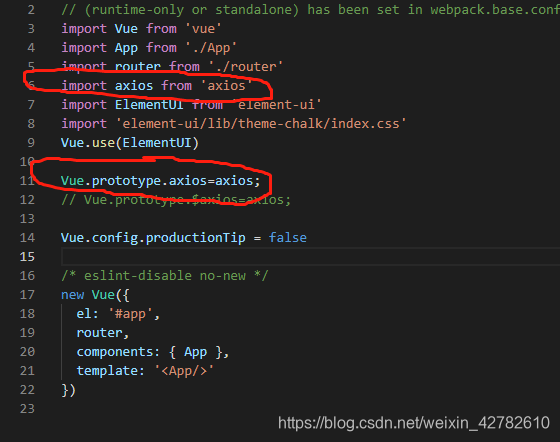Click "import axios from 'axios'" line
Image resolution: width=560 pixels, height=442 pixels.
pos(157,86)
